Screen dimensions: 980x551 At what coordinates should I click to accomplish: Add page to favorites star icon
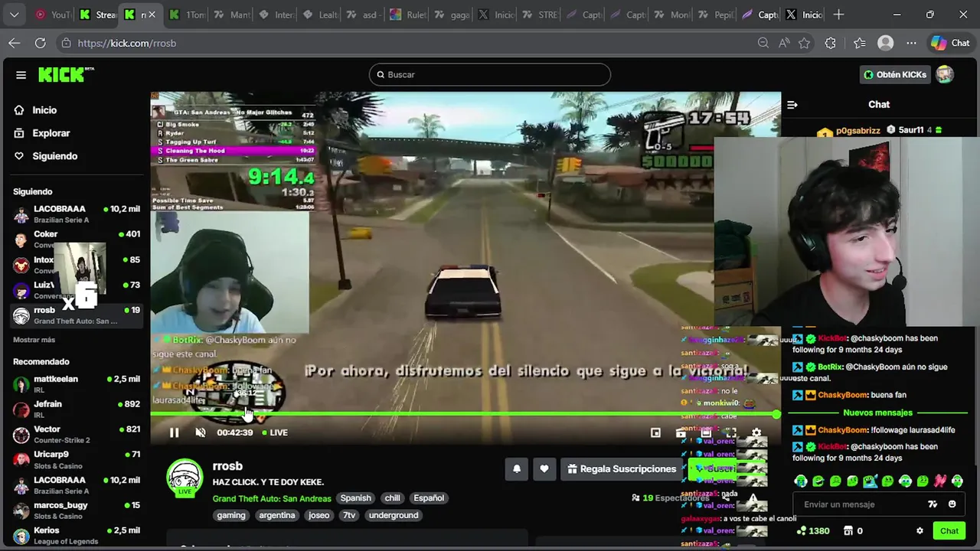(804, 44)
